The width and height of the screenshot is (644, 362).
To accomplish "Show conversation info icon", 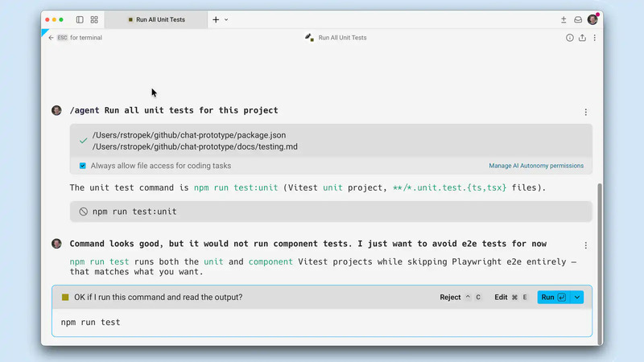I will tap(570, 38).
